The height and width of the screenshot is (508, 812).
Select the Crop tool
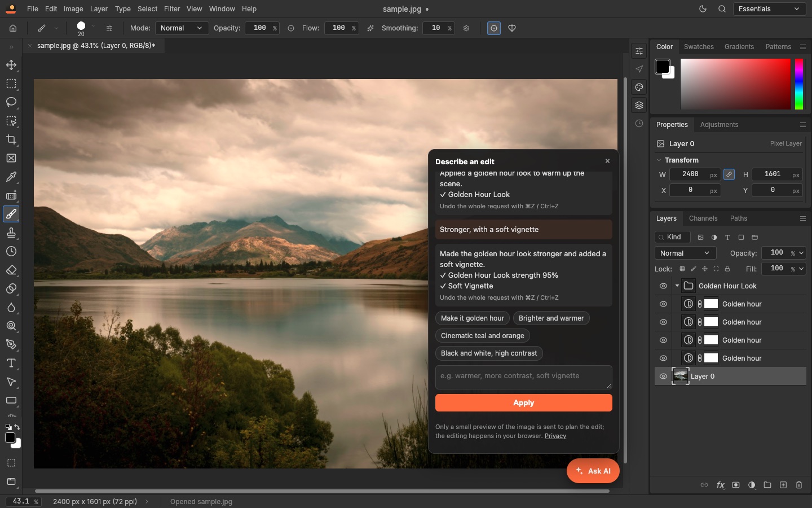[11, 139]
